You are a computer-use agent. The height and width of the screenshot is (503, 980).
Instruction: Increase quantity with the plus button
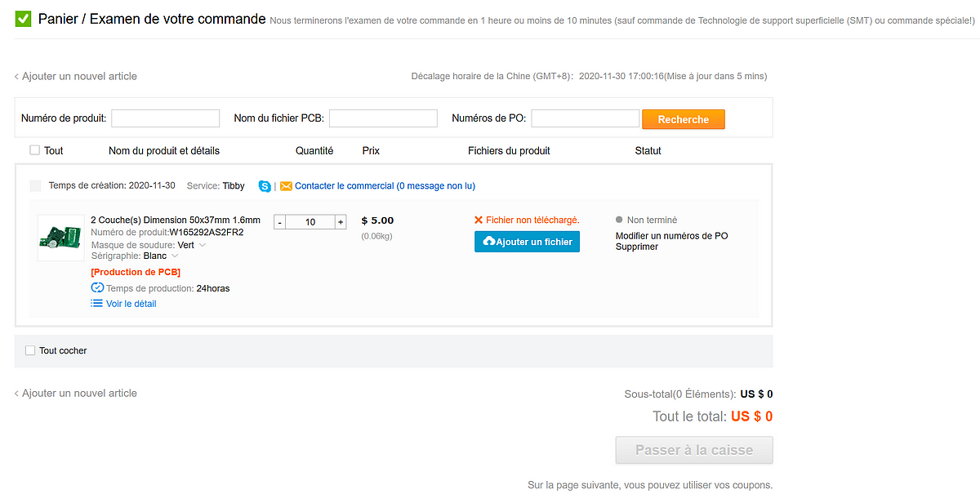tap(341, 222)
